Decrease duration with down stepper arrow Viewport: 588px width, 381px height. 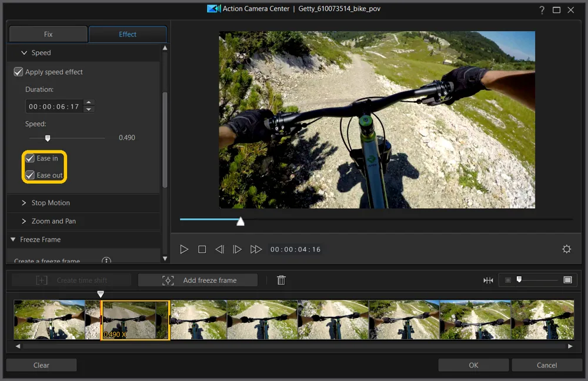click(x=89, y=109)
